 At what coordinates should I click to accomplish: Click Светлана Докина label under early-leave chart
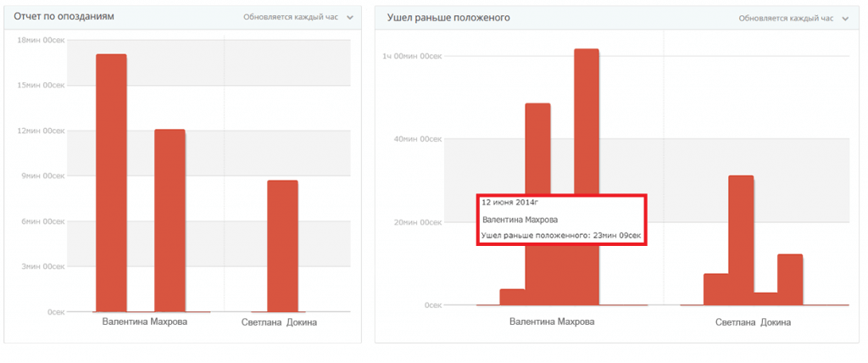coord(753,323)
